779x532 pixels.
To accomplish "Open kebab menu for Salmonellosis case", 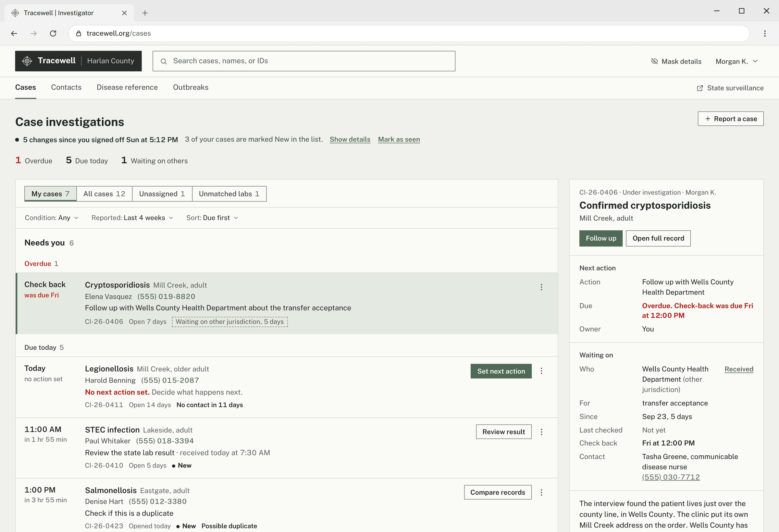I will 541,492.
